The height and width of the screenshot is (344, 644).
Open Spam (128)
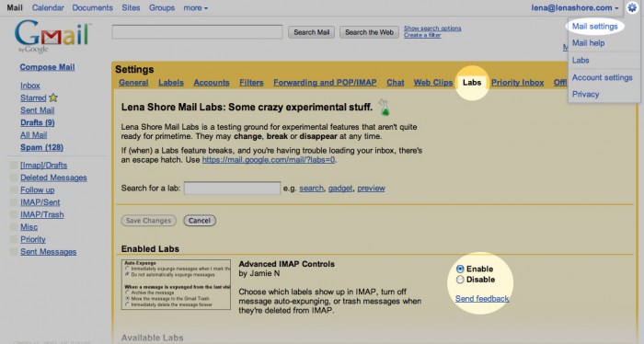pos(42,147)
